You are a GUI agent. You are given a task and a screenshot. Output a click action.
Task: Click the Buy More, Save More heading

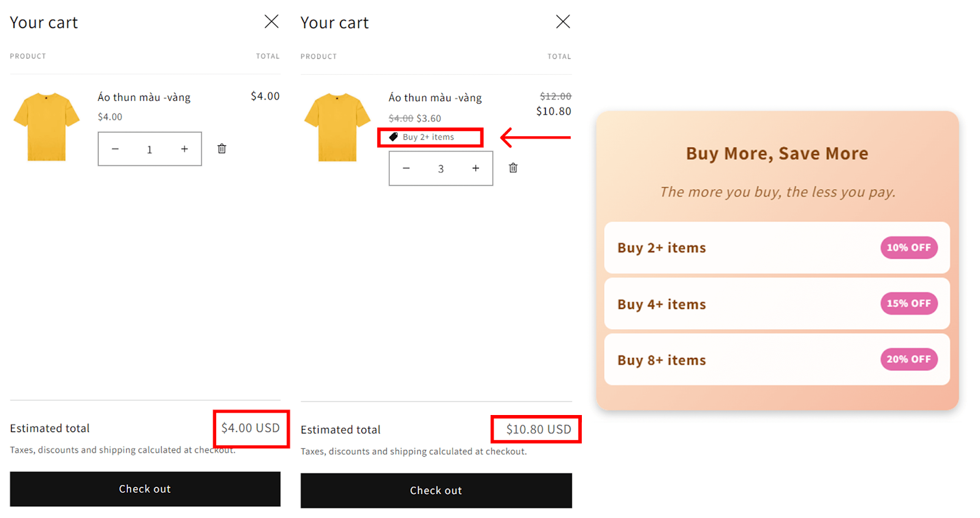tap(777, 153)
